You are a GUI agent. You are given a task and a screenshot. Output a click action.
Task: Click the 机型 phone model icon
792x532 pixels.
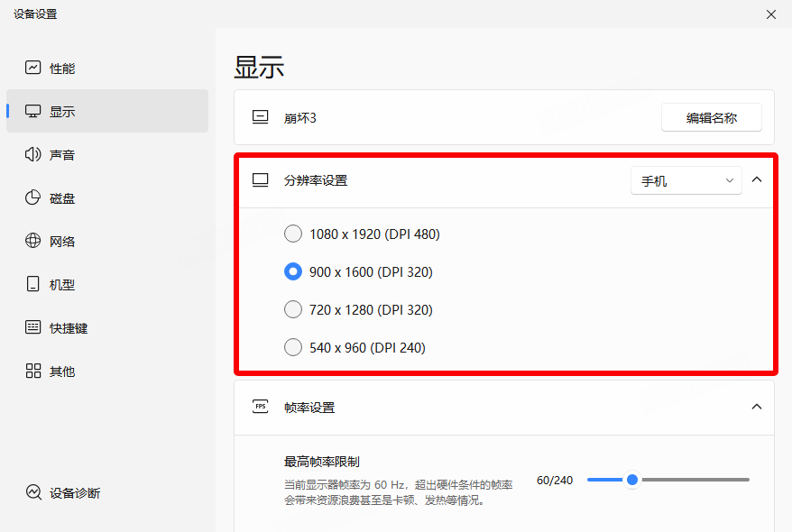coord(33,285)
